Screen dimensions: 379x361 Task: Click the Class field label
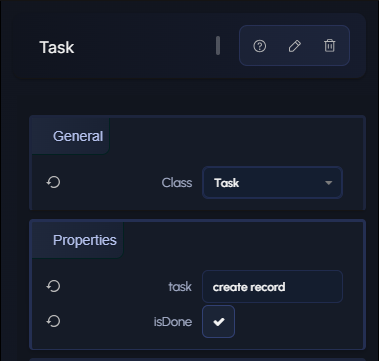click(177, 183)
